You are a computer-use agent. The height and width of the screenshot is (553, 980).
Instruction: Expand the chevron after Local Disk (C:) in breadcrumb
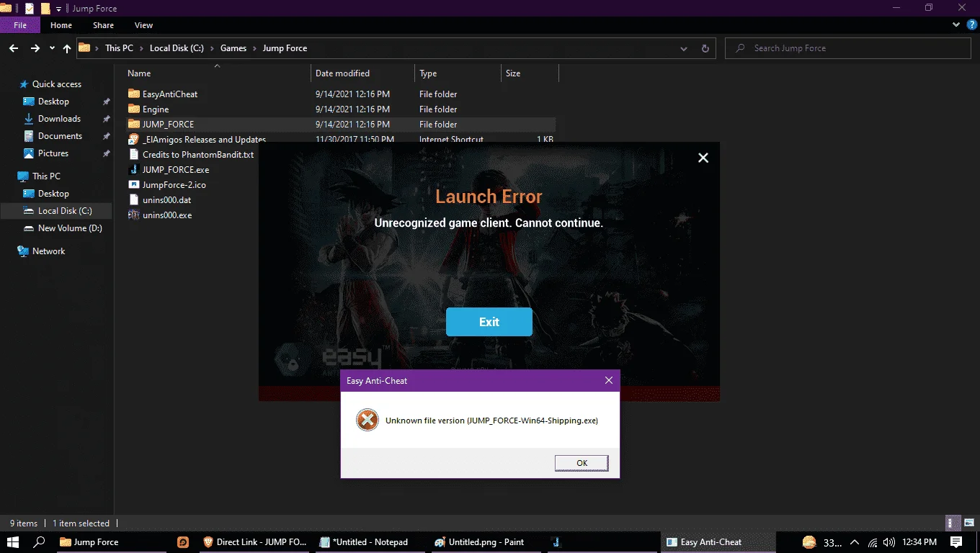tap(212, 48)
